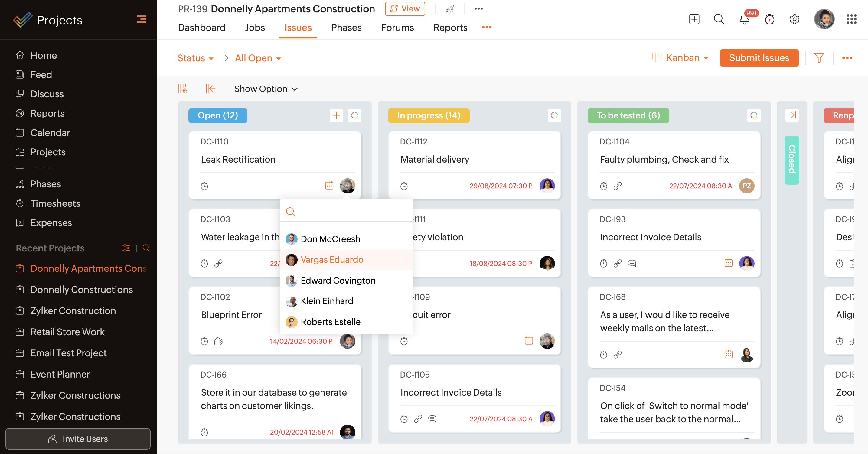
Task: Click the assignee search field
Action: pyautogui.click(x=351, y=212)
